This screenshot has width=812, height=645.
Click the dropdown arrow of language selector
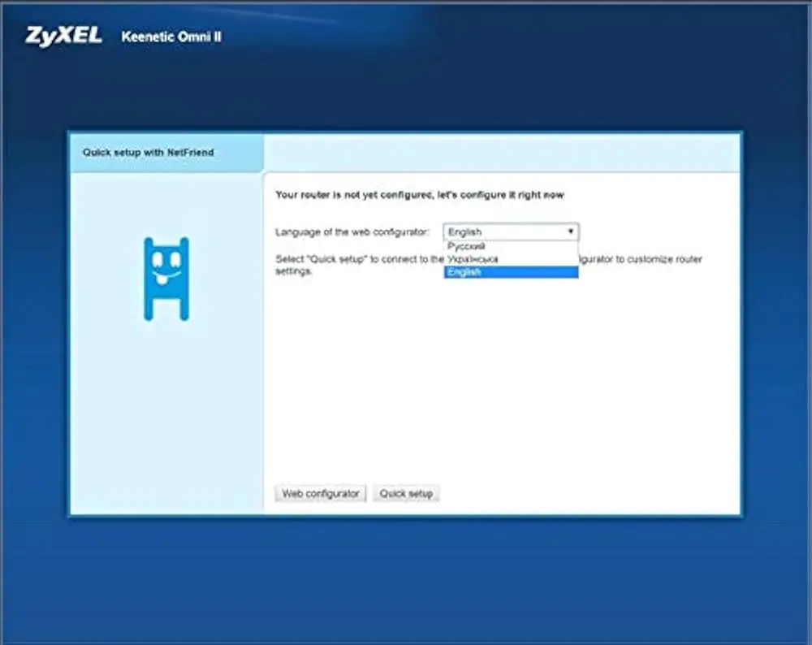click(x=571, y=232)
